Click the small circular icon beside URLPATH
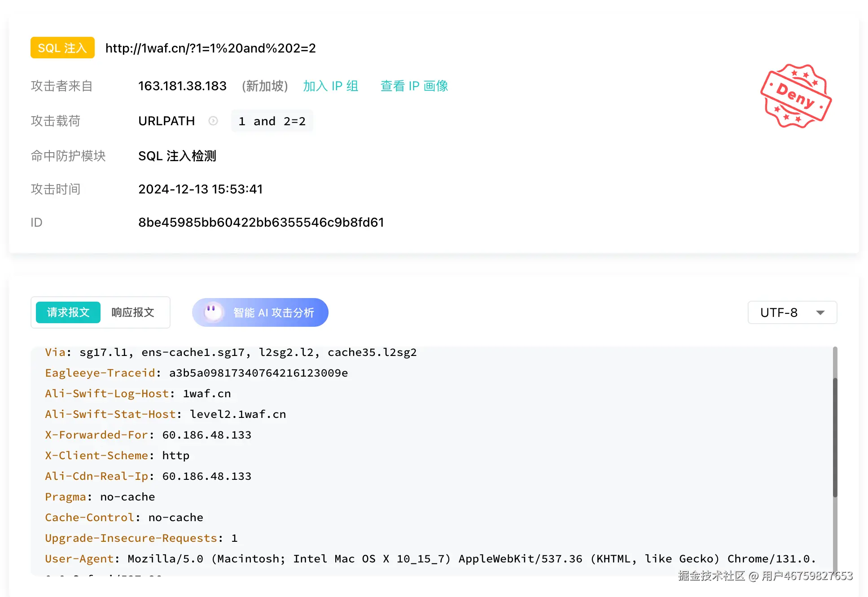Screen dimensions: 868x597 pos(213,121)
